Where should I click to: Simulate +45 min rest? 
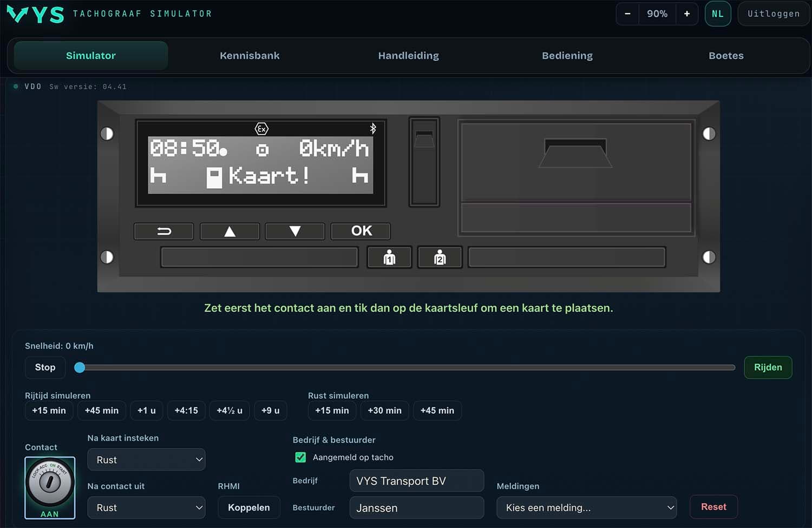coord(437,411)
